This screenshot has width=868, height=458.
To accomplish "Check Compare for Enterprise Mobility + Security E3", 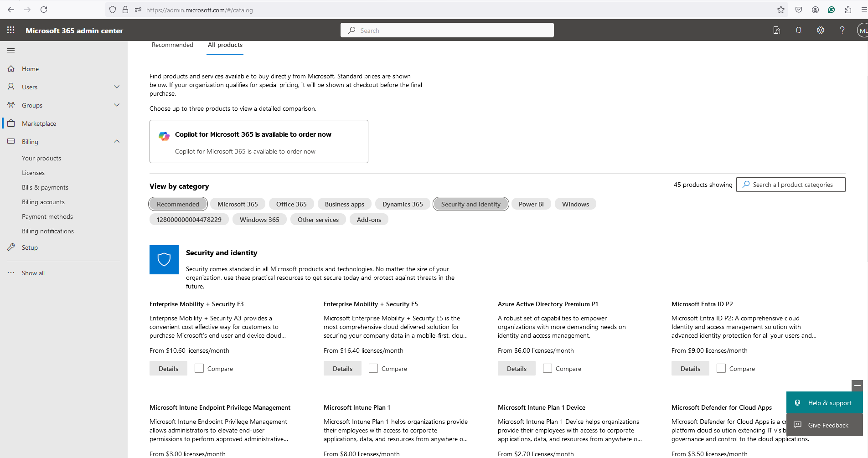I will point(199,368).
